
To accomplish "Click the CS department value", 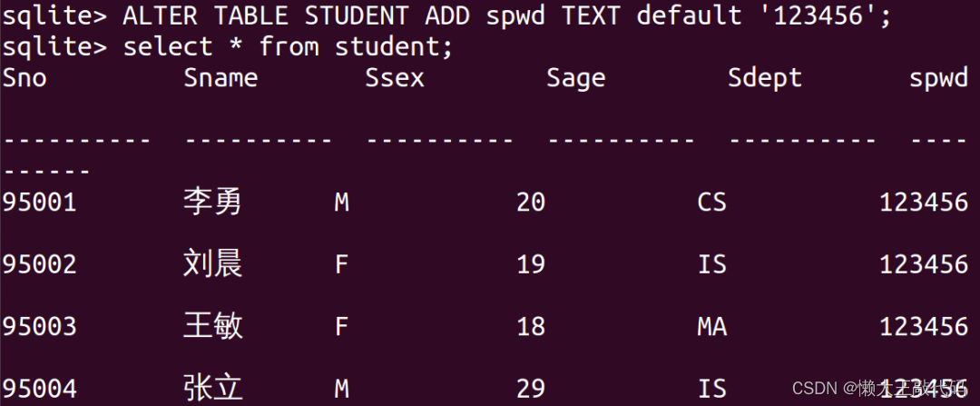I will pyautogui.click(x=712, y=202).
